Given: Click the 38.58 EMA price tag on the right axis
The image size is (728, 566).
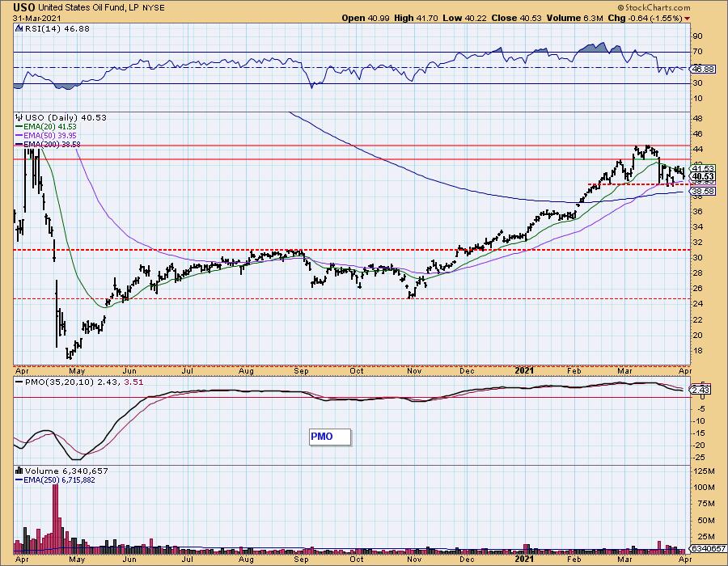Looking at the screenshot, I should (703, 191).
